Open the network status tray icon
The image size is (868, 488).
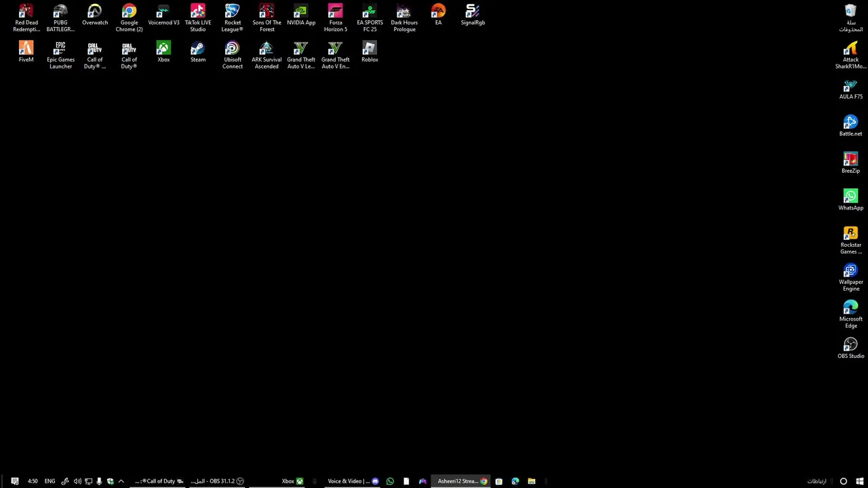pyautogui.click(x=88, y=481)
